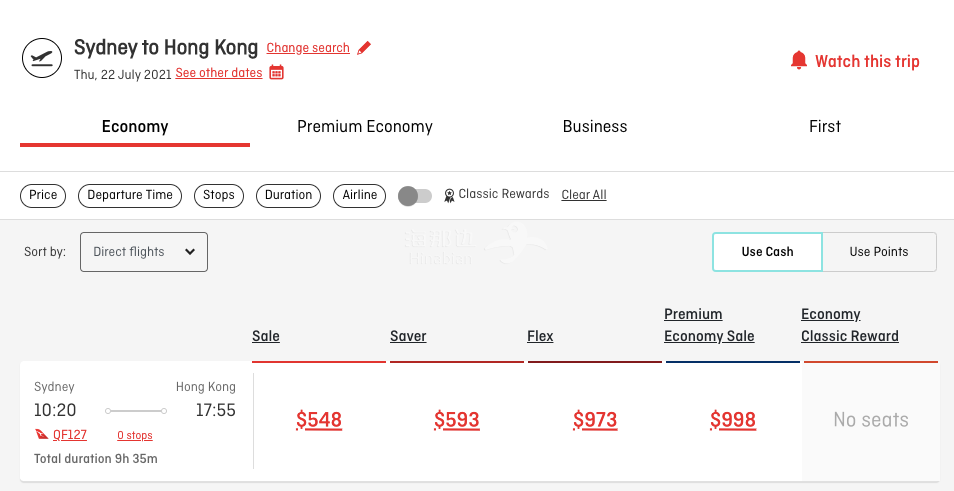Toggle the Classic Rewards switch

(x=415, y=196)
